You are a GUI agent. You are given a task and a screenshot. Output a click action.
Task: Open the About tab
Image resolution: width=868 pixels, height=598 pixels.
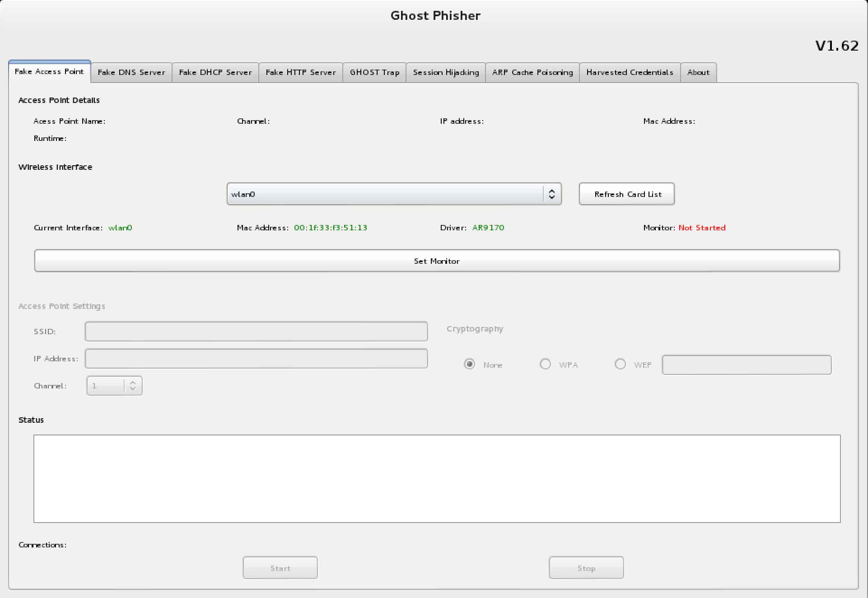(x=698, y=73)
